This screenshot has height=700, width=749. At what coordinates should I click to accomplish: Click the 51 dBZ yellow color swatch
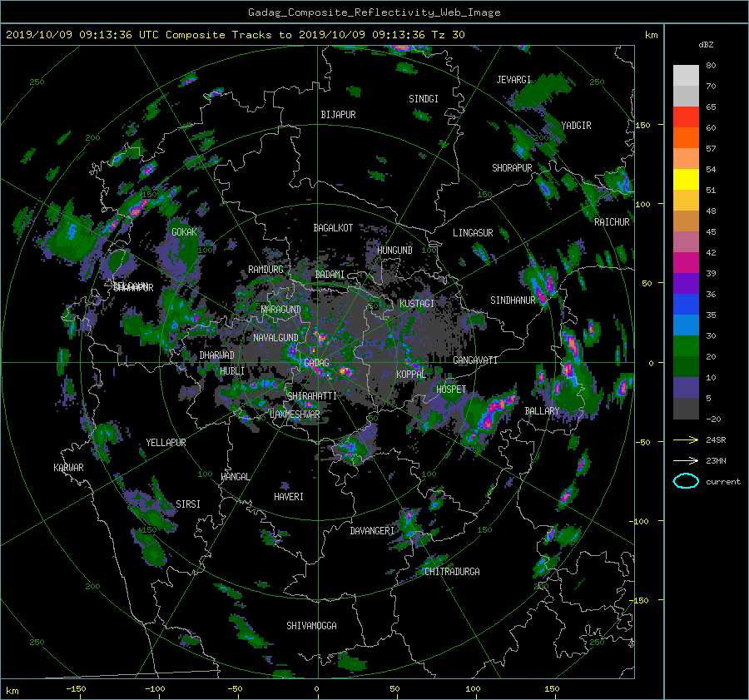point(686,180)
